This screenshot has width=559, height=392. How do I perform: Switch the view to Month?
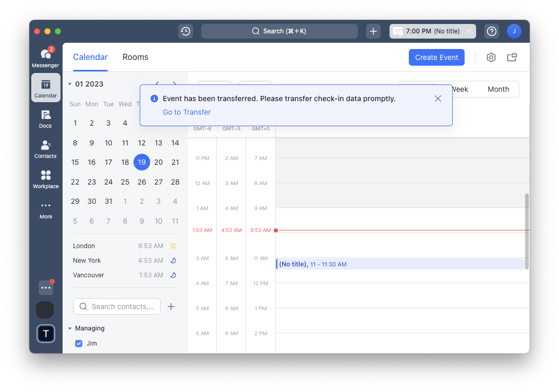(498, 89)
